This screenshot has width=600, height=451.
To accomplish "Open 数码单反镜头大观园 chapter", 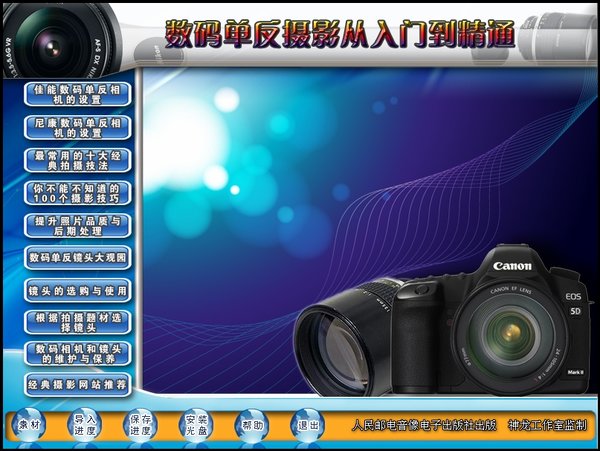I will [78, 258].
